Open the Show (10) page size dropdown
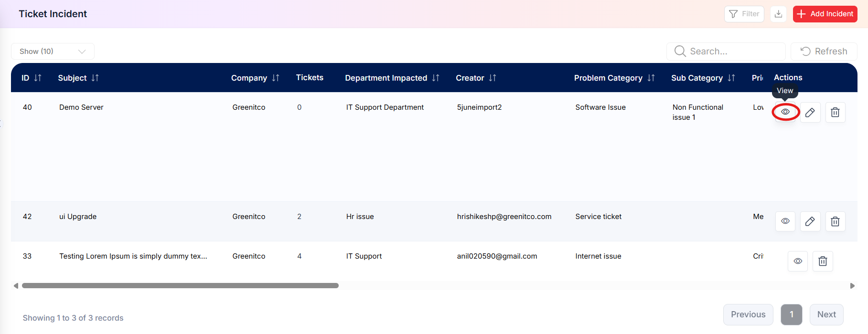The width and height of the screenshot is (868, 334). click(53, 52)
